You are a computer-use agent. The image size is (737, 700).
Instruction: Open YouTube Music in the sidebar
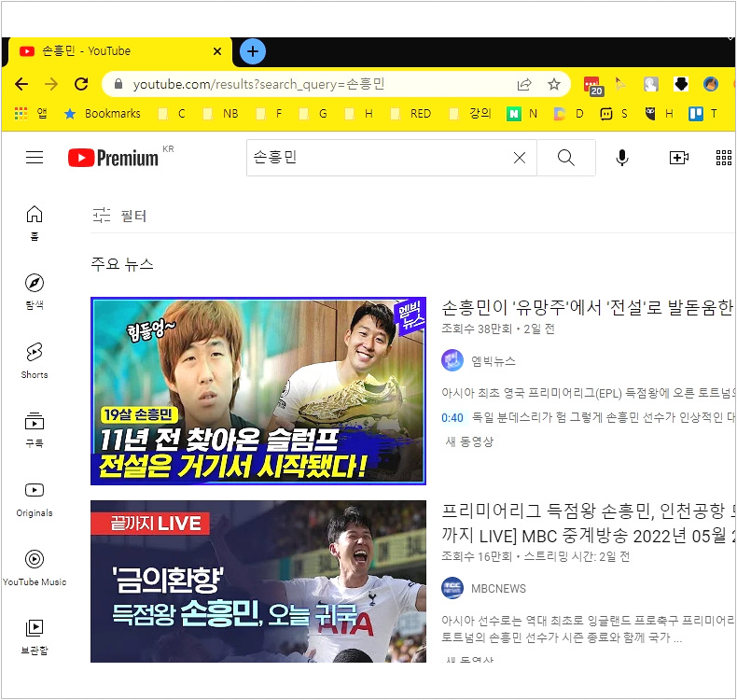[x=35, y=567]
